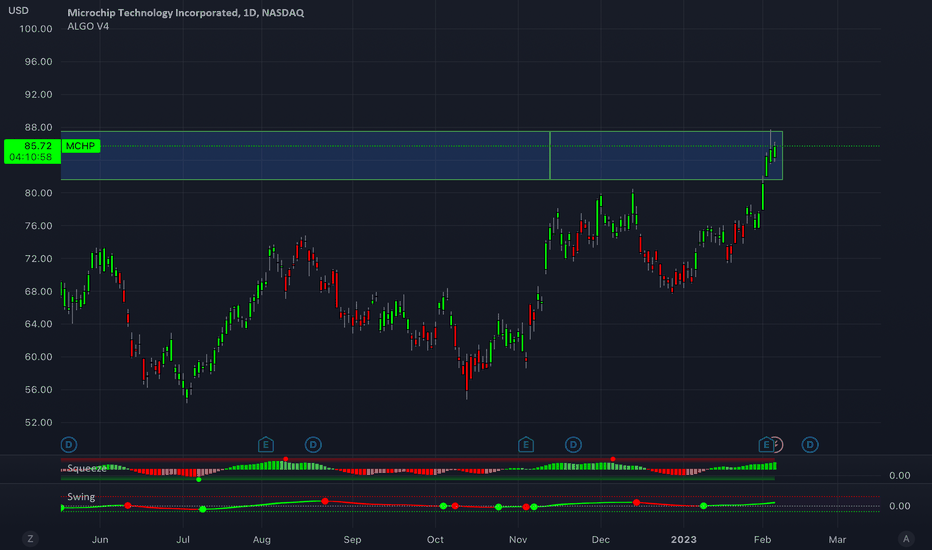This screenshot has height=550, width=932.
Task: Click the mid-August dividend D marker
Action: [x=313, y=444]
